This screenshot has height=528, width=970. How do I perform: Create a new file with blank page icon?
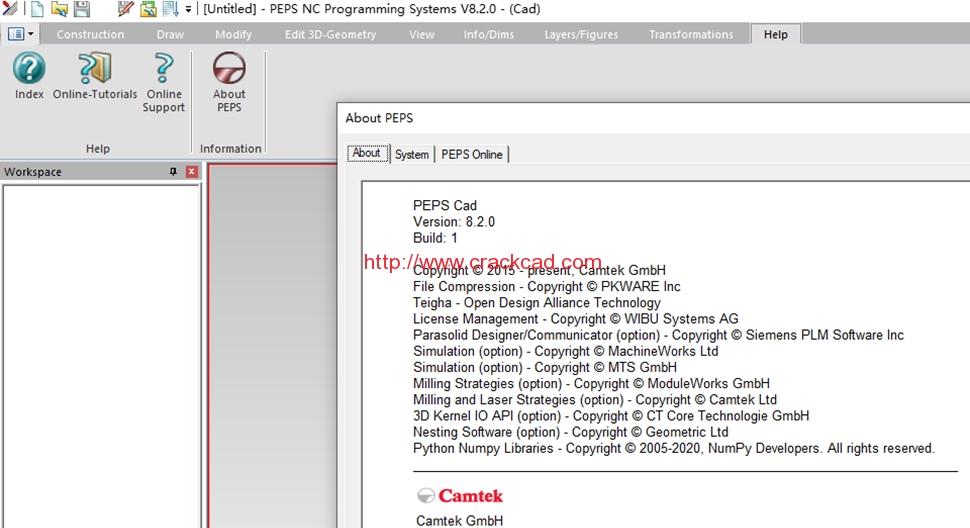coord(37,9)
